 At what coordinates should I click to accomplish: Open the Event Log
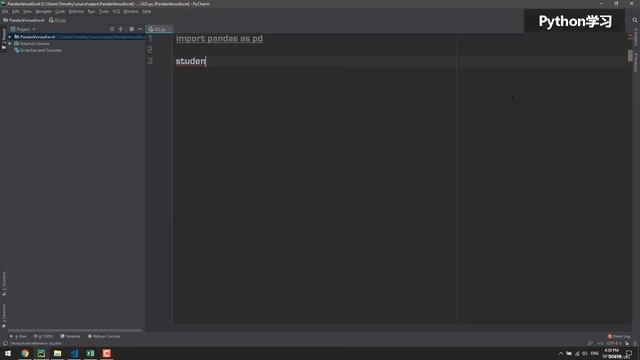[x=619, y=336]
